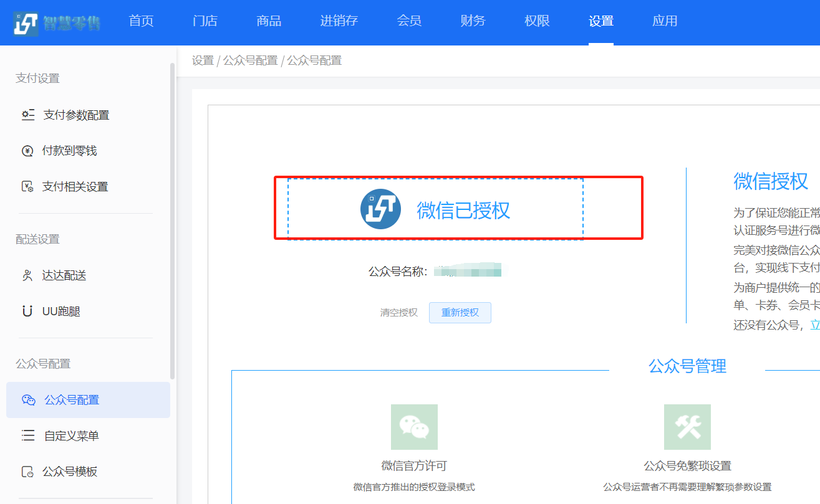The image size is (820, 504).
Task: Click the 付款到零钱 yen icon
Action: (27, 151)
